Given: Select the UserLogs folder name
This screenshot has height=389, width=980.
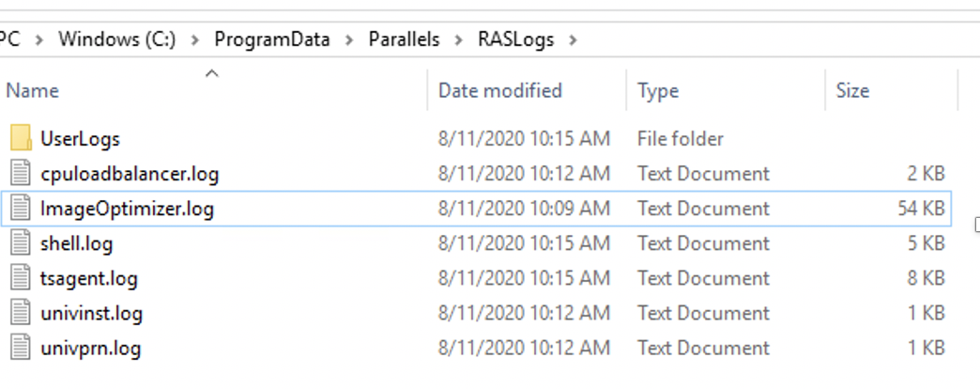Looking at the screenshot, I should (80, 139).
